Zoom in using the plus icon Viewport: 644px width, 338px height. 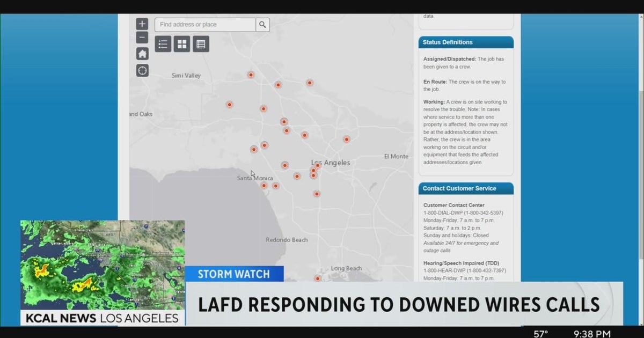point(142,24)
